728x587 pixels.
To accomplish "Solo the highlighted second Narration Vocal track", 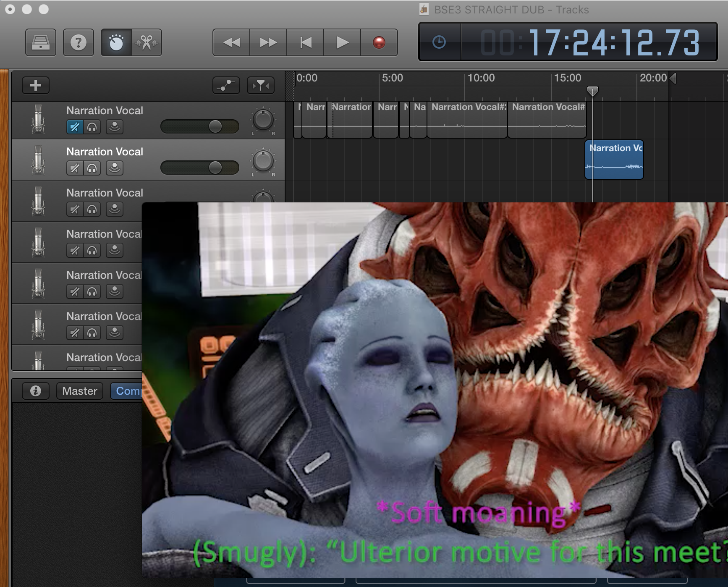I will click(x=92, y=168).
